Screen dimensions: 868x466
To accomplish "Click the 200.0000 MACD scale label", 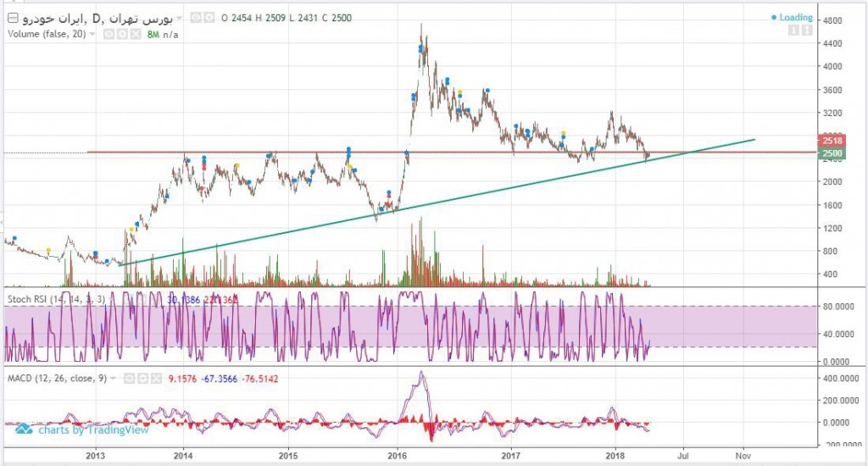I will tap(840, 401).
